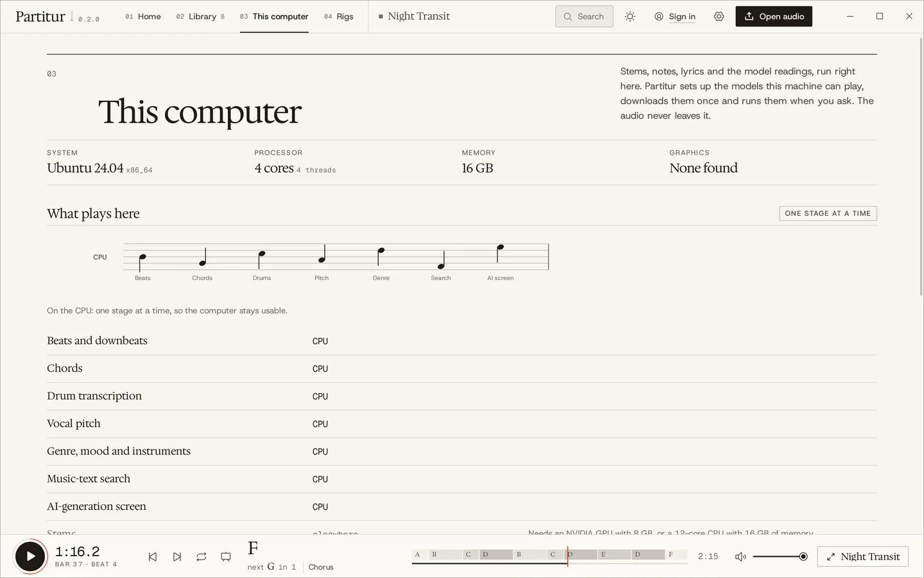
Task: Skip to the next section
Action: coord(177,557)
